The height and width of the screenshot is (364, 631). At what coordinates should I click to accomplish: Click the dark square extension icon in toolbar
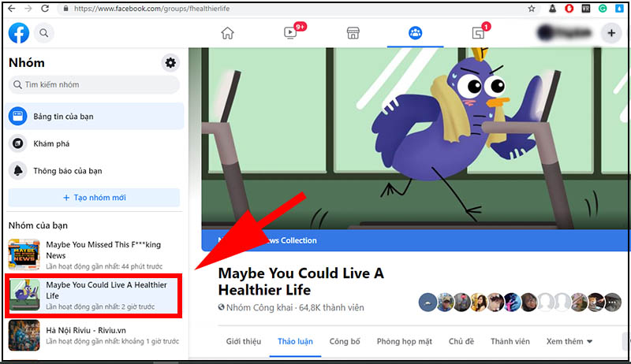[586, 8]
